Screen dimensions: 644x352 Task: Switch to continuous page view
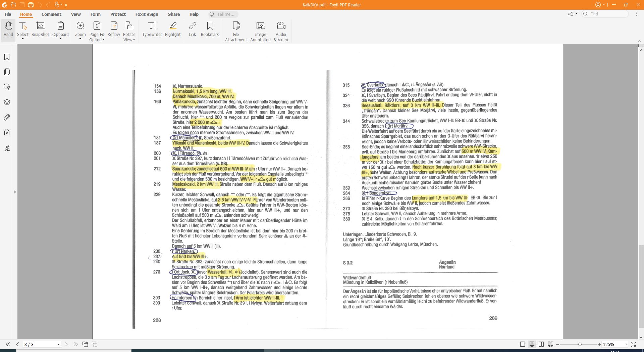(x=532, y=344)
